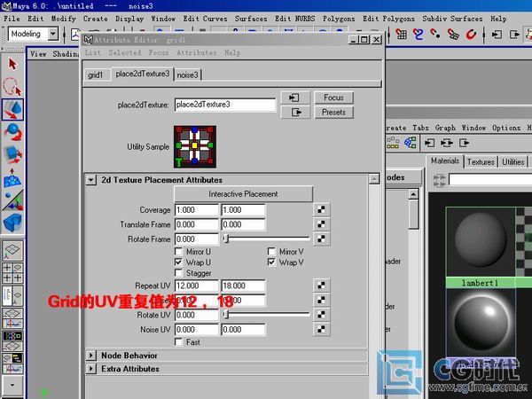Select the Lasso tool
532x399 pixels.
click(x=12, y=87)
